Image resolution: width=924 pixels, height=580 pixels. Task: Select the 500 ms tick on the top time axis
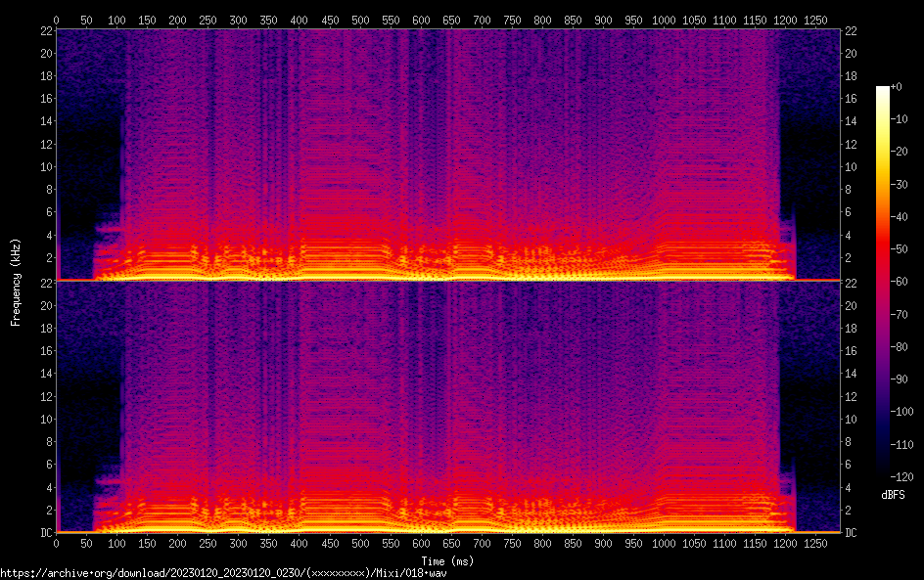pos(360,20)
